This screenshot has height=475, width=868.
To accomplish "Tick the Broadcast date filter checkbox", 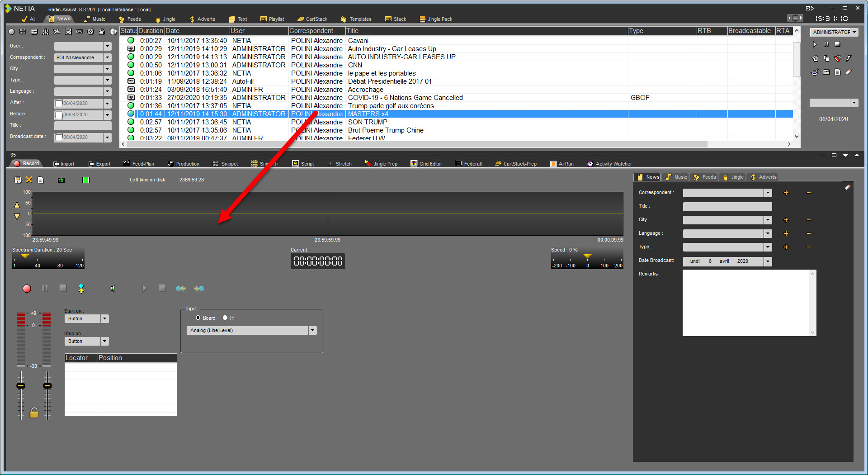I will (59, 138).
